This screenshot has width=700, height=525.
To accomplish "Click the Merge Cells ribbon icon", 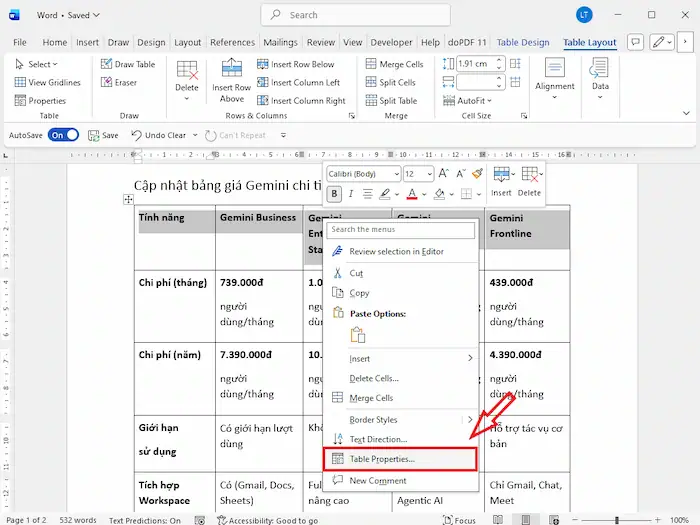I will pyautogui.click(x=367, y=65).
